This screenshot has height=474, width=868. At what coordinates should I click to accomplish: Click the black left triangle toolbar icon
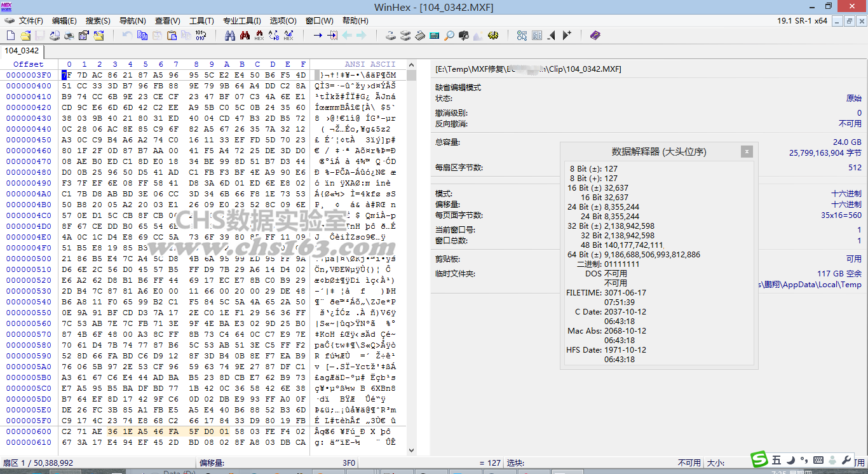551,36
